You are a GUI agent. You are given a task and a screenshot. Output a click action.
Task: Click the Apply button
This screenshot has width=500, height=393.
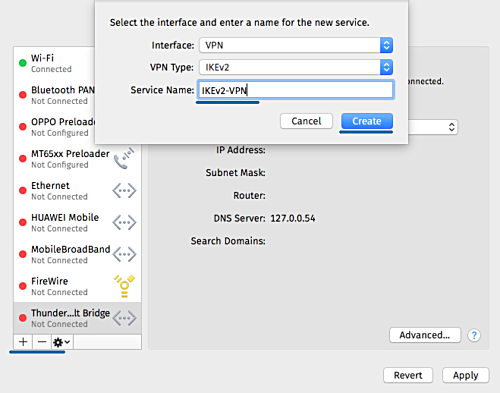(466, 375)
